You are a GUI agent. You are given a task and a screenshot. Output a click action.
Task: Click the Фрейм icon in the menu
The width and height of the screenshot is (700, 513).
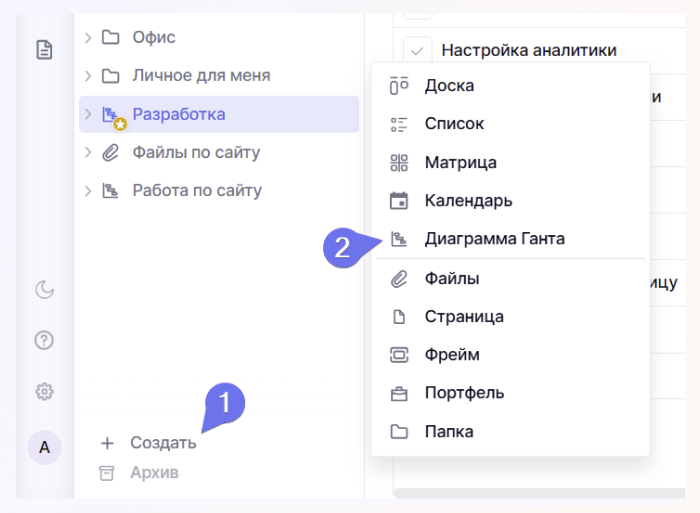399,355
